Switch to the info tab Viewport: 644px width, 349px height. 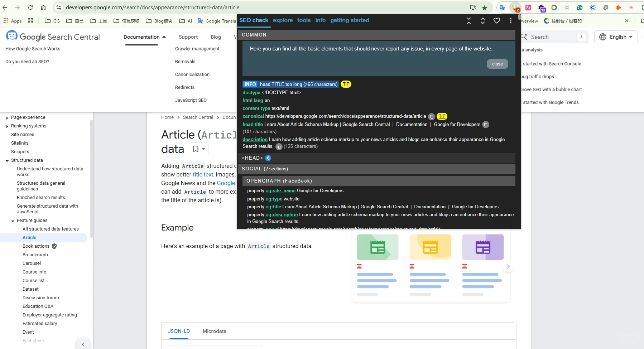pyautogui.click(x=321, y=20)
